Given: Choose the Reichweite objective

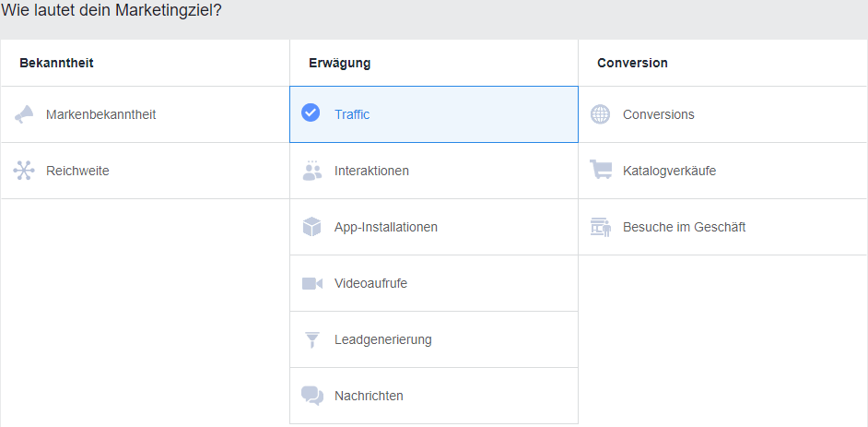Looking at the screenshot, I should tap(77, 171).
